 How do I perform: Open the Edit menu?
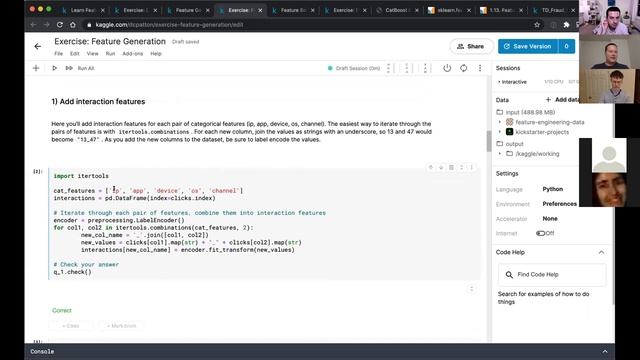(x=74, y=53)
